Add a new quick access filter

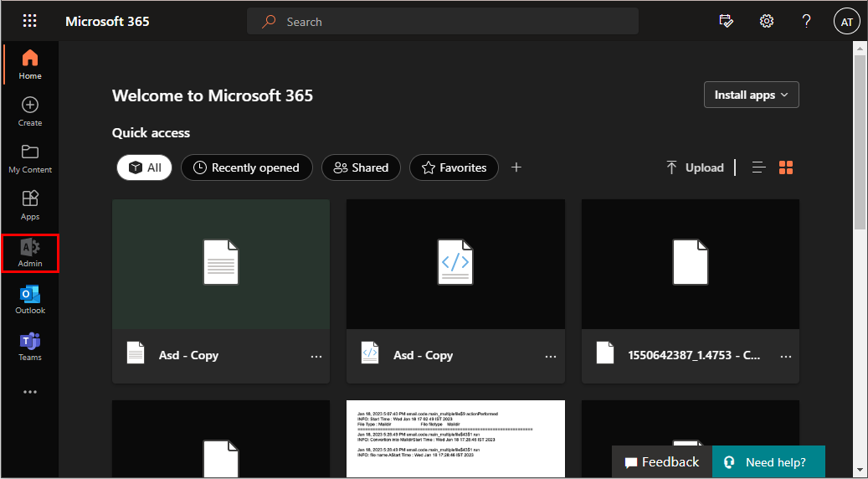(516, 167)
